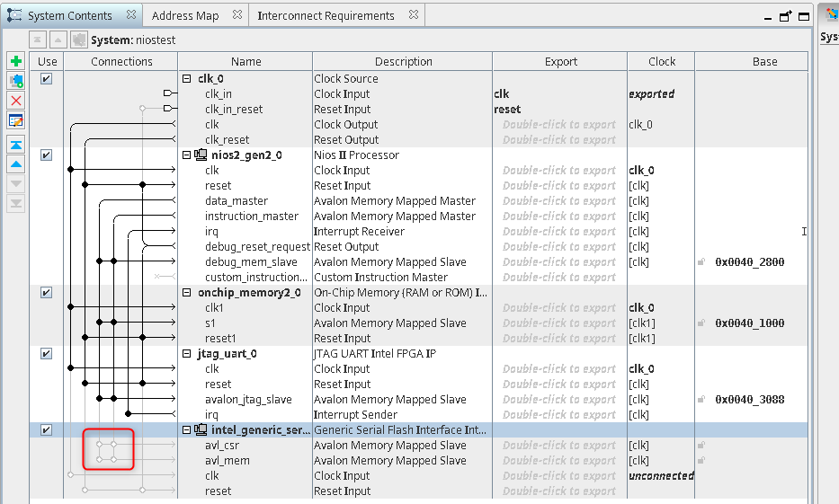Click the blue move up arrow icon
Screen dimensions: 839x504
pos(15,164)
